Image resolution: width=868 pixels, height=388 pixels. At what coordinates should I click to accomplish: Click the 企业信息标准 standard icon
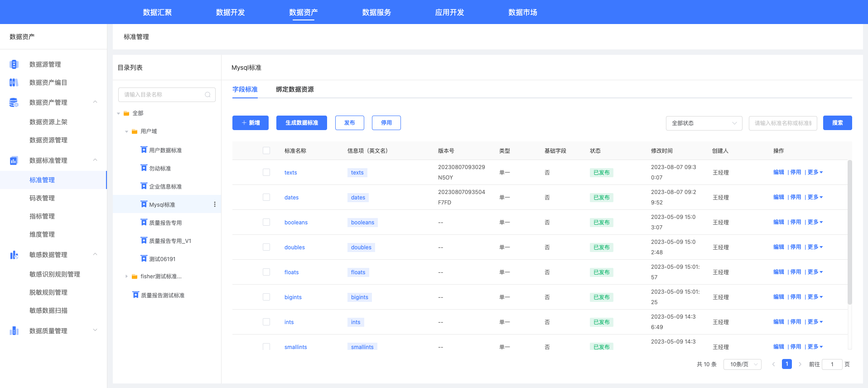point(144,186)
